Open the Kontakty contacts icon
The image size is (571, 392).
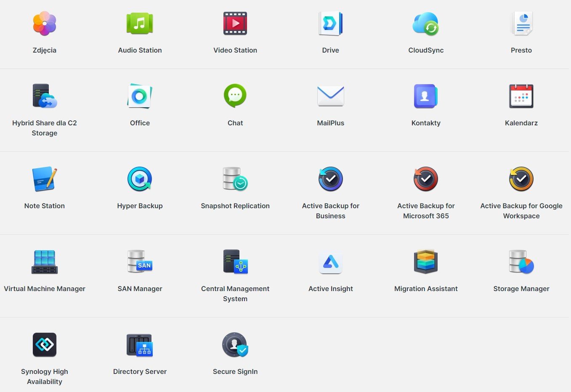[x=426, y=96]
